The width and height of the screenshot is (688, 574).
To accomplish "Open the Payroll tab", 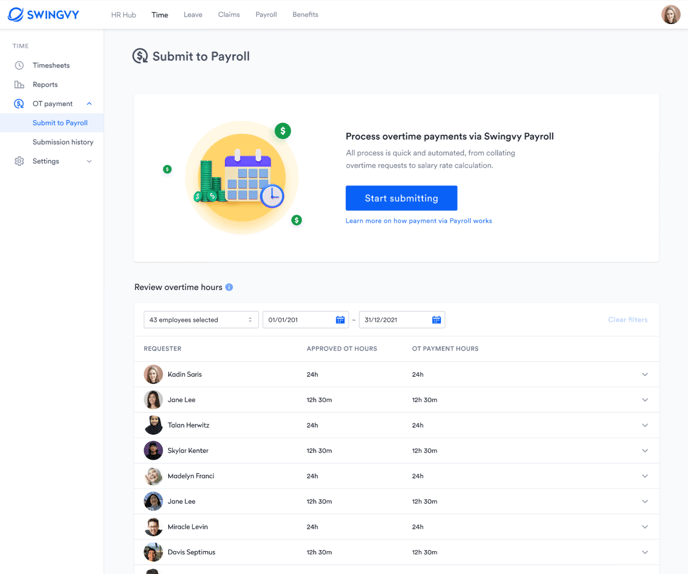I will [266, 14].
